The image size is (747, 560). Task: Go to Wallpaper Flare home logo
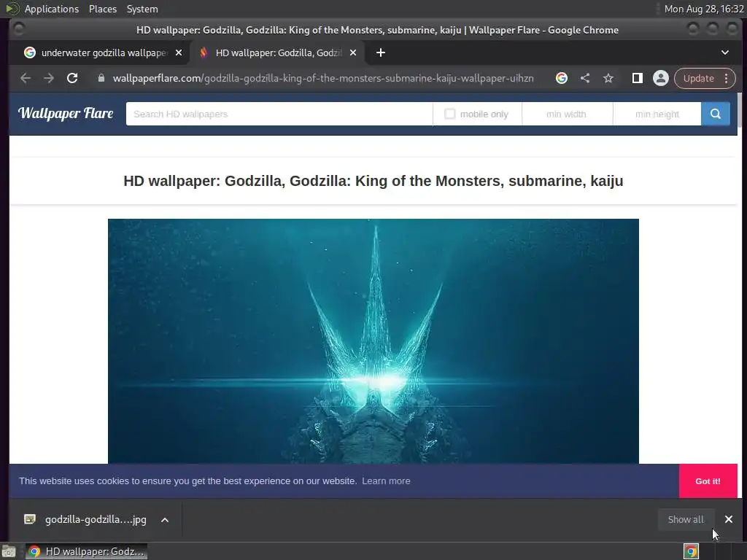pos(66,113)
